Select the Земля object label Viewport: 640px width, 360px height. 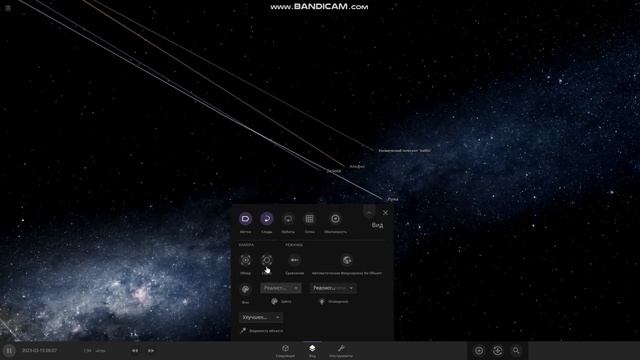pos(334,171)
